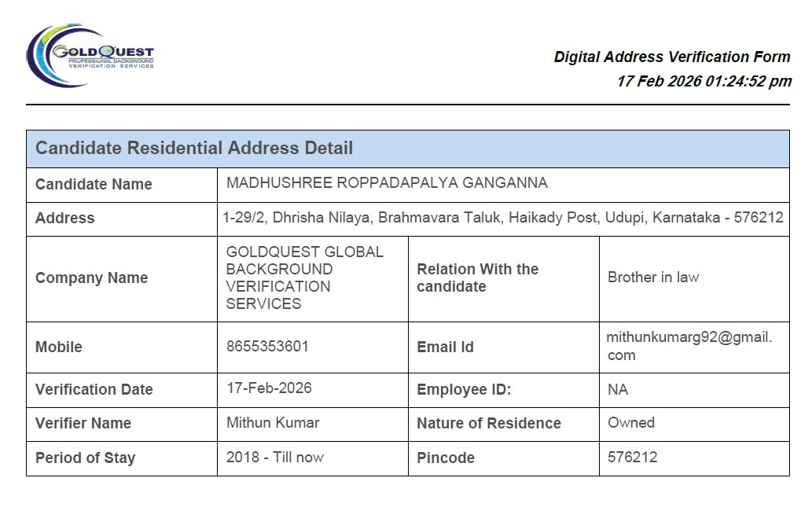Click the Period of Stay label

pyautogui.click(x=85, y=458)
